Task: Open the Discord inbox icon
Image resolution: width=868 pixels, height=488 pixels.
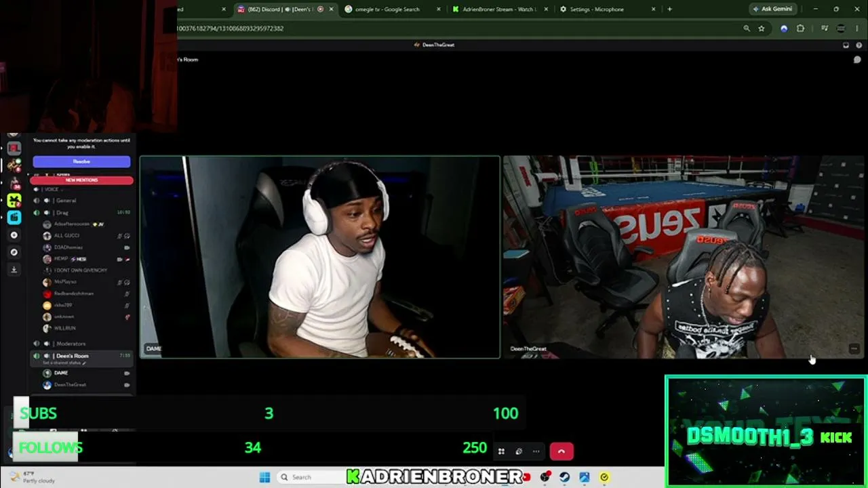Action: point(846,45)
